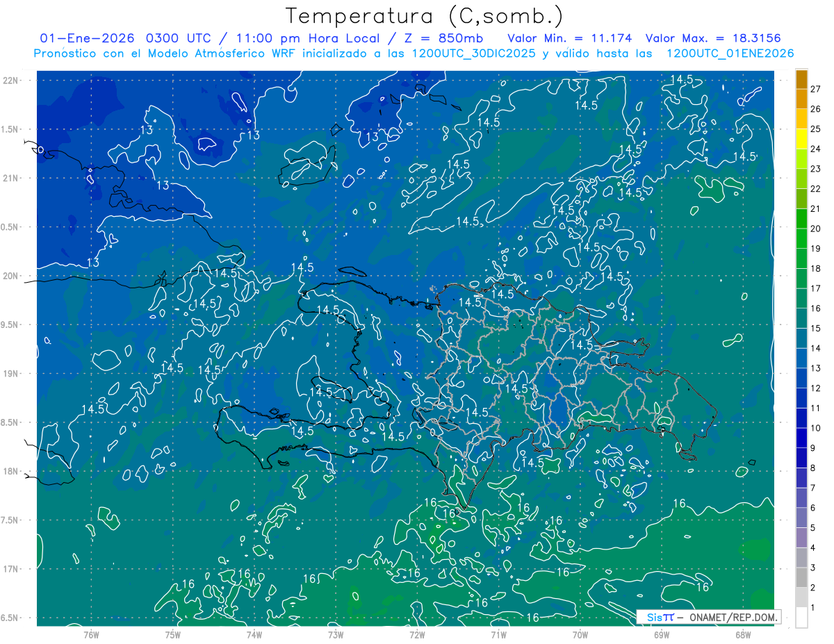
Task: Click the latitude axis label 17N
Action: pos(11,569)
